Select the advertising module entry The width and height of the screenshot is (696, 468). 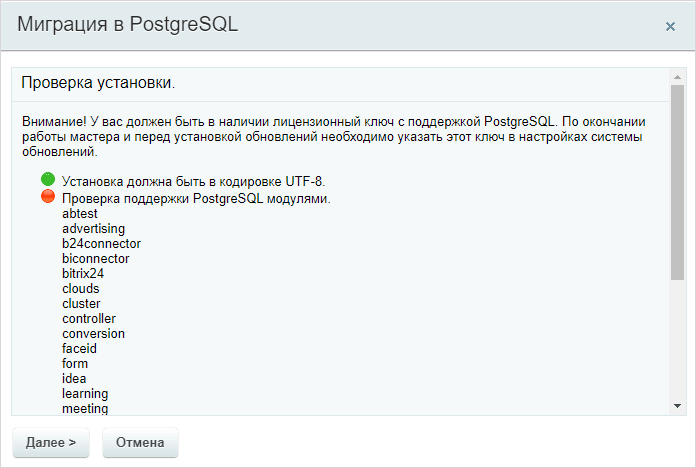(x=94, y=229)
